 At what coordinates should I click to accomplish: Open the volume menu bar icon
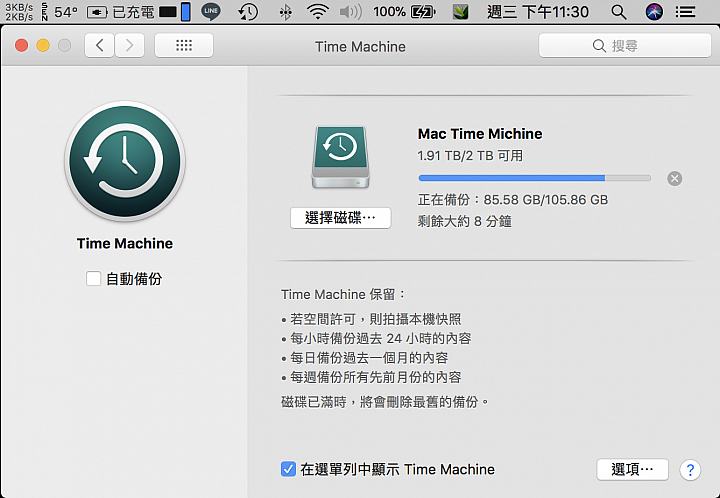351,11
